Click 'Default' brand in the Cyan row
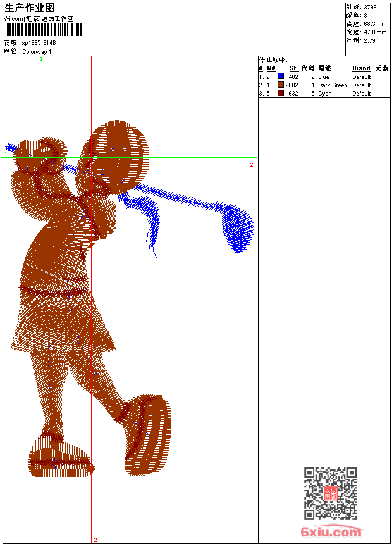Screen dimensions: 392x544 tap(361, 94)
